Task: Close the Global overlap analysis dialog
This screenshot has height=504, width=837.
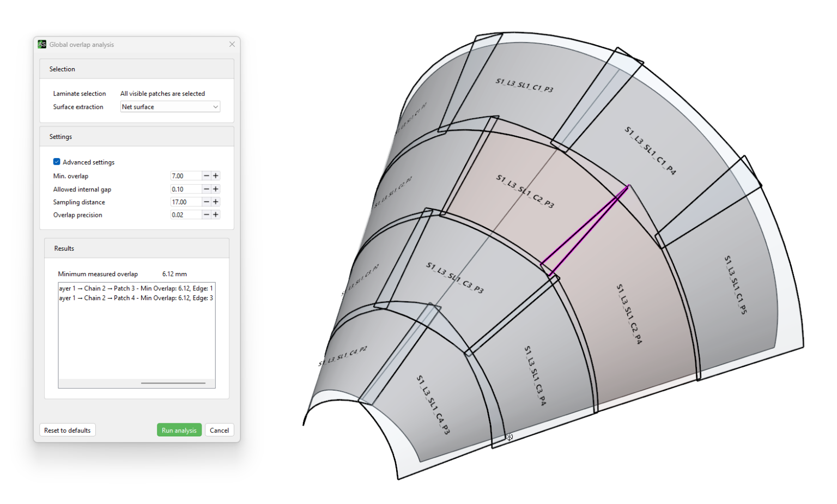Action: pos(232,44)
